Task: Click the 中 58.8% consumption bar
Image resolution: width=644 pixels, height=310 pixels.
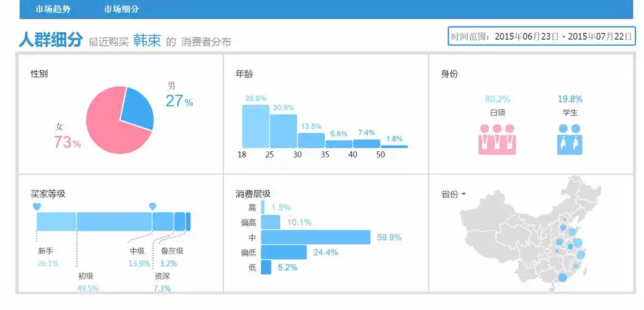Action: [x=315, y=237]
